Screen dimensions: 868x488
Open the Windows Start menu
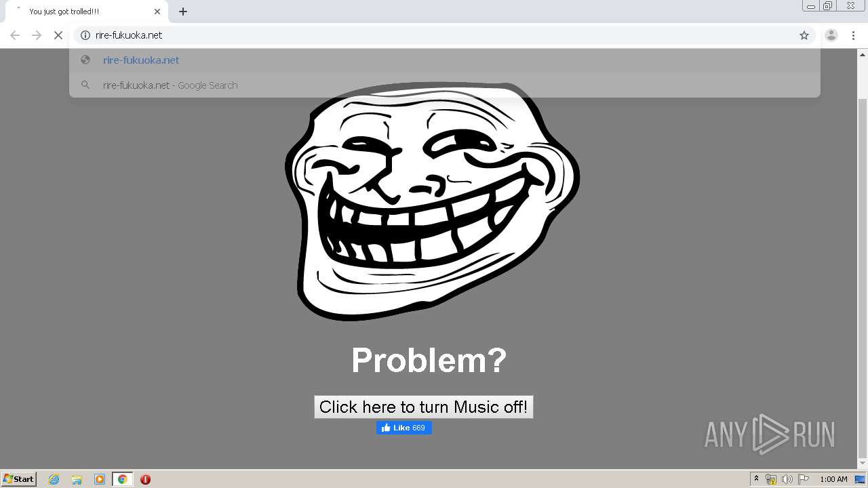[x=19, y=479]
